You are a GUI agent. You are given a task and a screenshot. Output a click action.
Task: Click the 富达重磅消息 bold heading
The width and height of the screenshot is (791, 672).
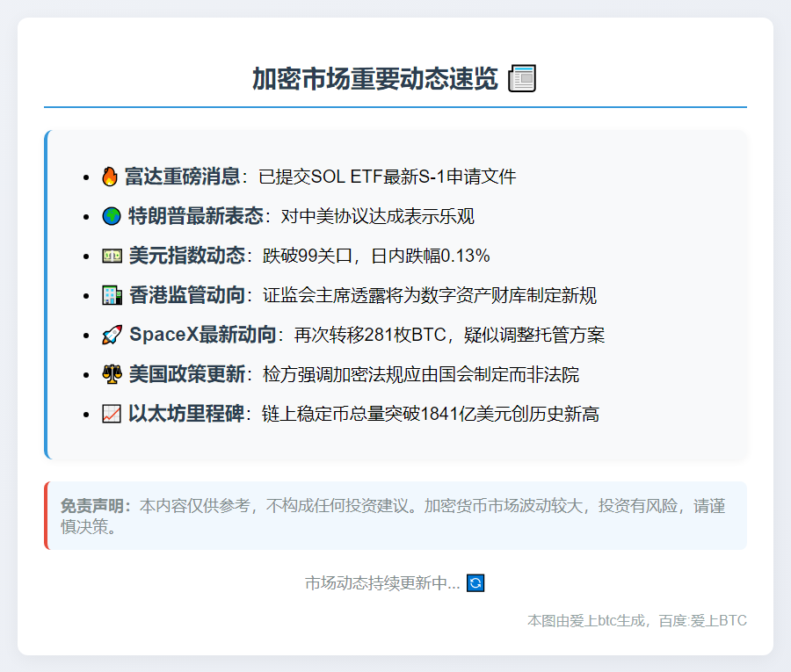pyautogui.click(x=182, y=177)
